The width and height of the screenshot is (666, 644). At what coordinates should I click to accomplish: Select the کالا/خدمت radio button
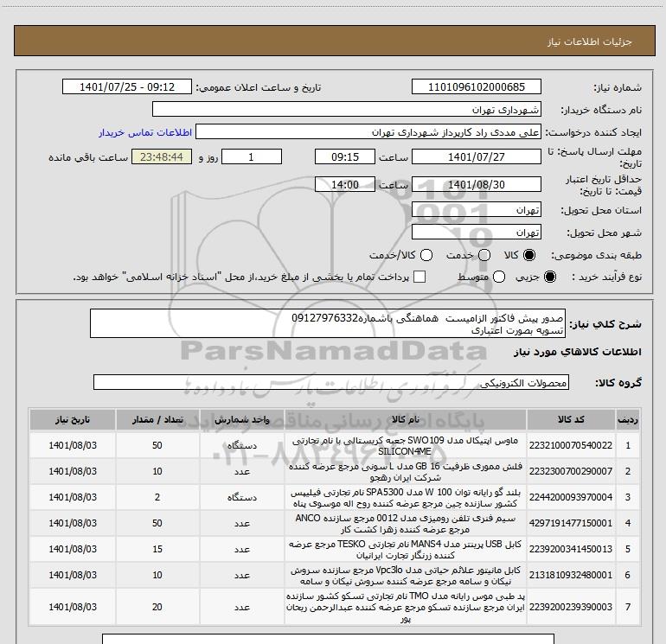pos(426,255)
